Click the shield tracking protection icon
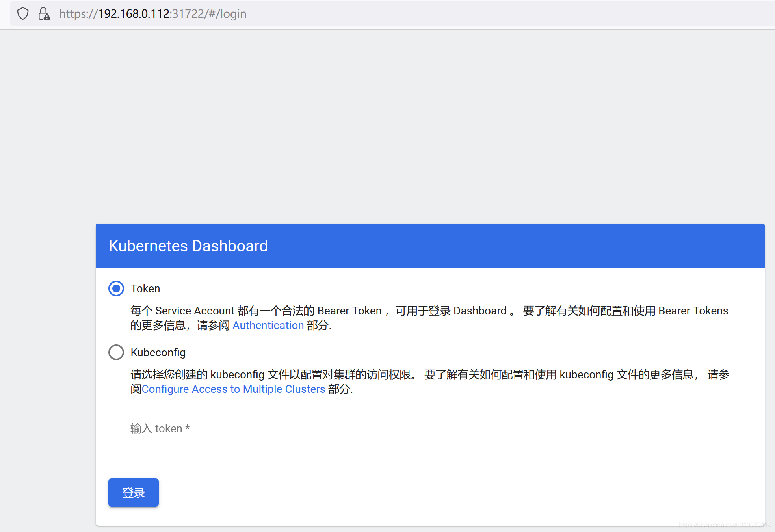Screen dimensions: 775x532 coord(23,14)
